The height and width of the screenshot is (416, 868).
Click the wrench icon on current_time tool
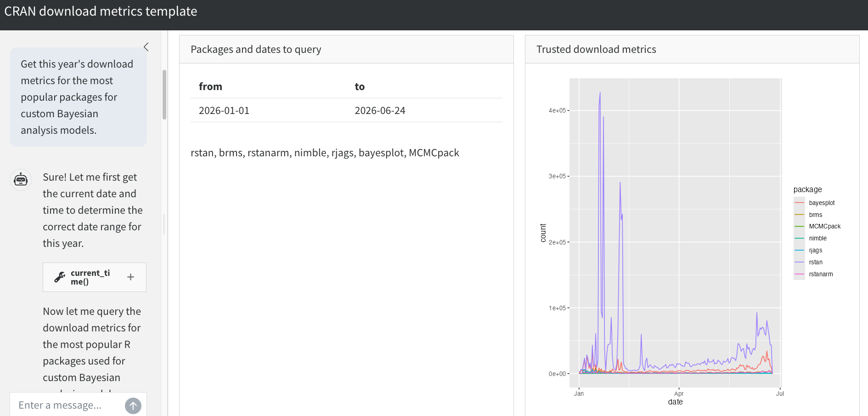pos(60,277)
